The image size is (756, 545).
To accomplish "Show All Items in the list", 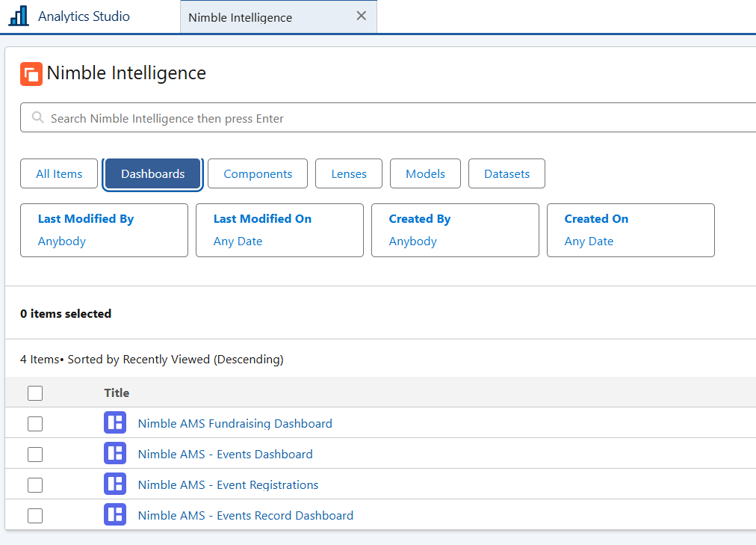I will (x=59, y=173).
